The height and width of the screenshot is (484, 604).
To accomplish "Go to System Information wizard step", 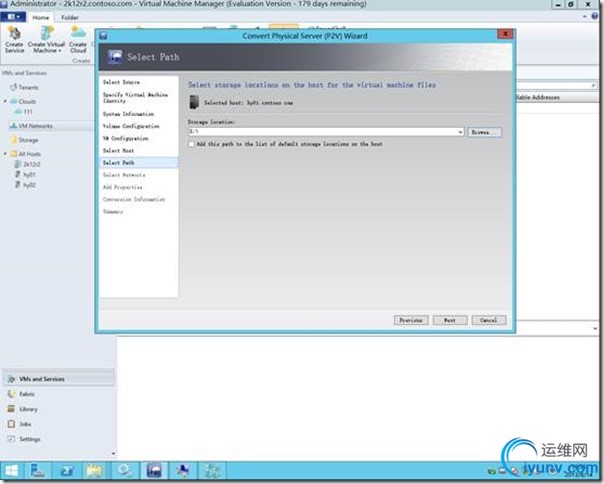I will [x=128, y=114].
